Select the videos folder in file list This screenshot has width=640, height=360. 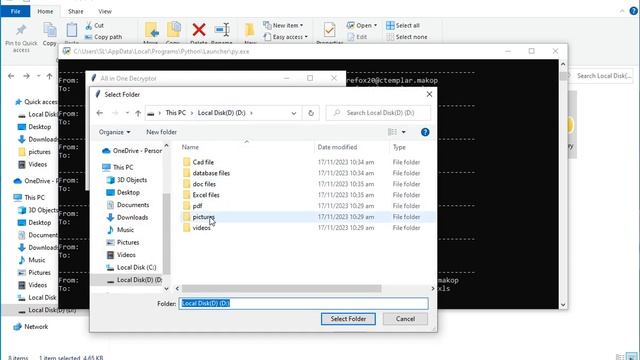point(201,228)
